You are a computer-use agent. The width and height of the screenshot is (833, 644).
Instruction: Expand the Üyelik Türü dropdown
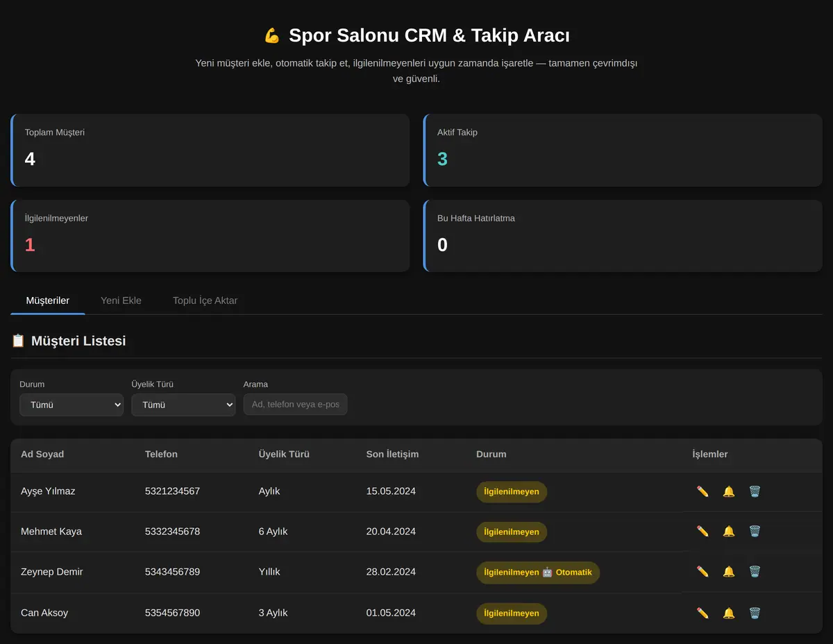(x=183, y=405)
